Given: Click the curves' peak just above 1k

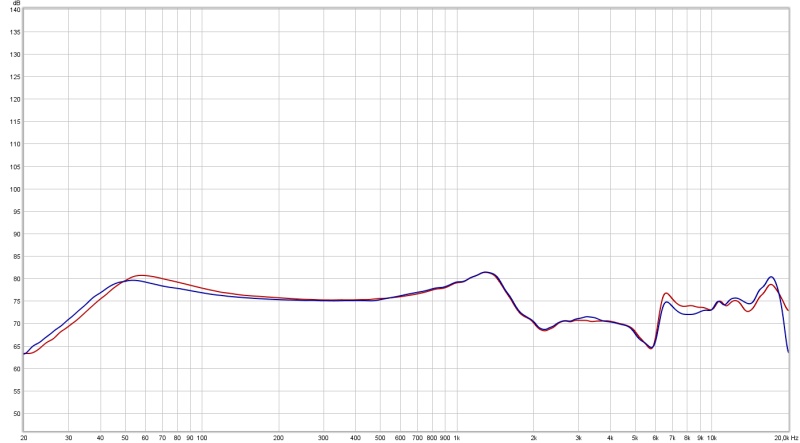Looking at the screenshot, I should (x=486, y=272).
